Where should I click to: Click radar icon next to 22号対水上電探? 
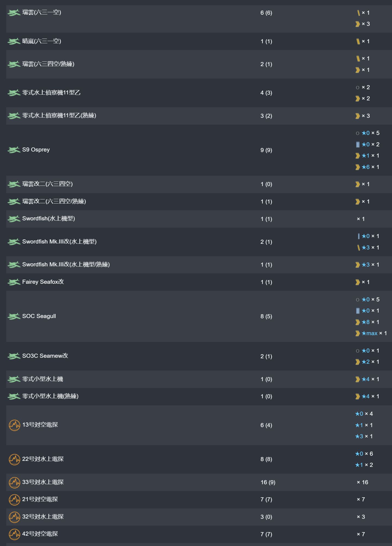(x=14, y=459)
